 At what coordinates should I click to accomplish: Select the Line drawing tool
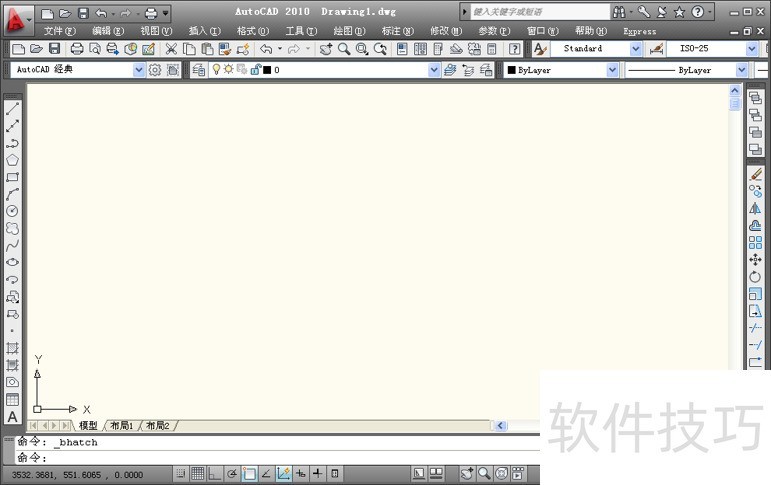tap(12, 109)
